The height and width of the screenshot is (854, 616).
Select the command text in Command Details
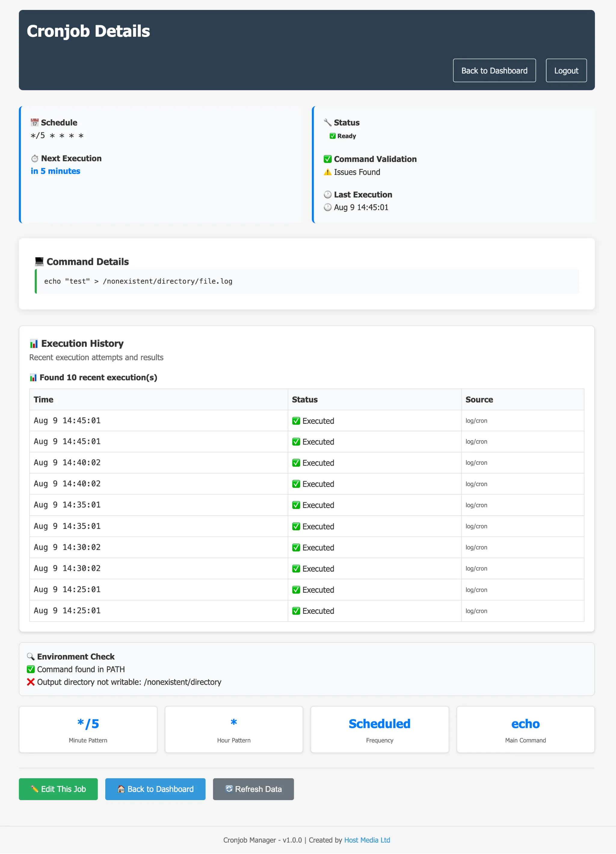(138, 281)
